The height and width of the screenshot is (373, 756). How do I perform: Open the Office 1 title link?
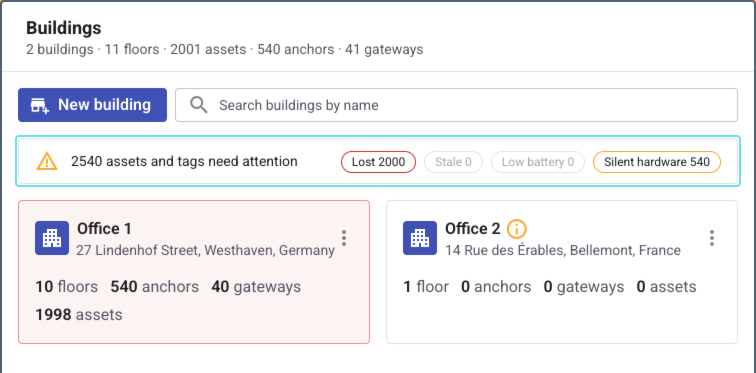tap(104, 228)
